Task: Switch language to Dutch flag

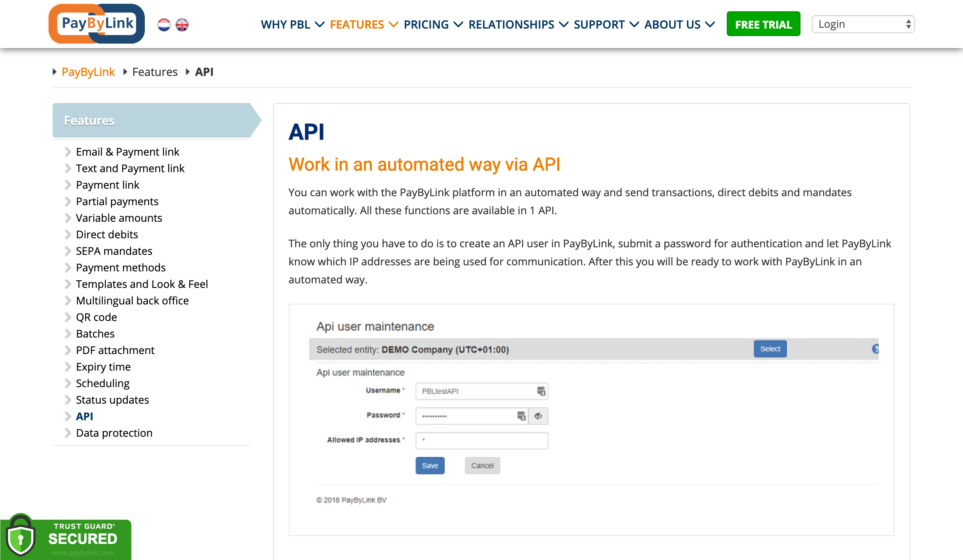Action: click(164, 25)
